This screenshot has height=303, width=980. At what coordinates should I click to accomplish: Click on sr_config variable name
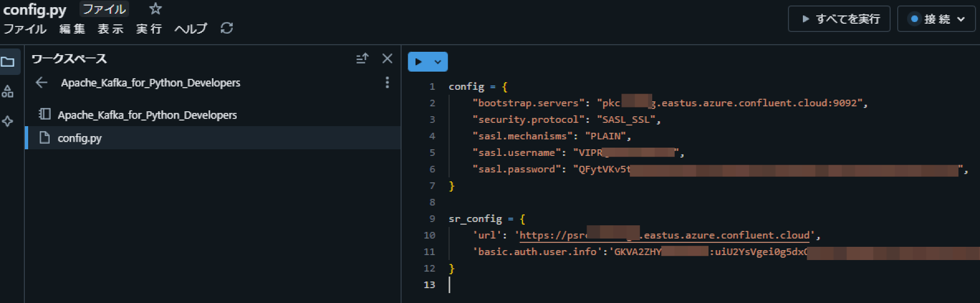pos(475,219)
